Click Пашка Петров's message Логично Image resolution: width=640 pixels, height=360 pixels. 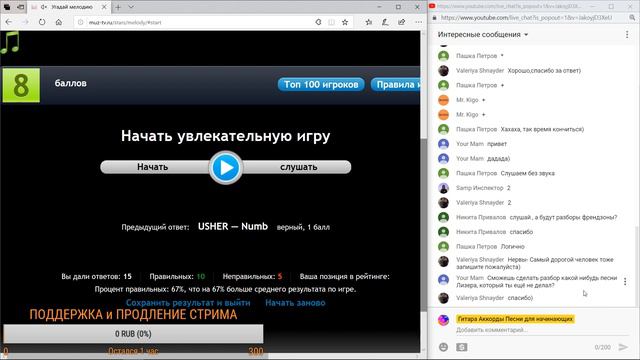(x=512, y=247)
